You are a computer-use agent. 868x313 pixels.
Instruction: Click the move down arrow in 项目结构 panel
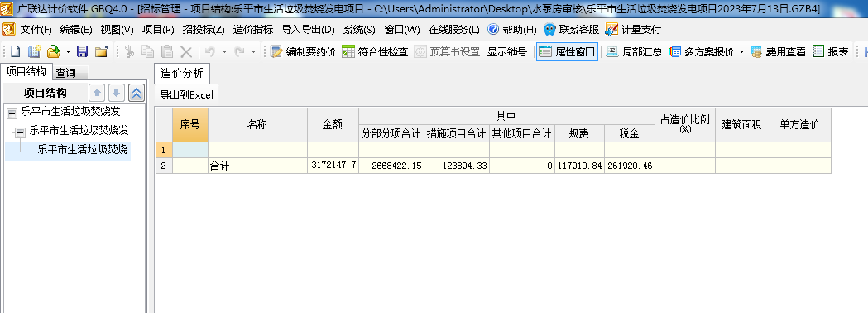click(x=116, y=93)
